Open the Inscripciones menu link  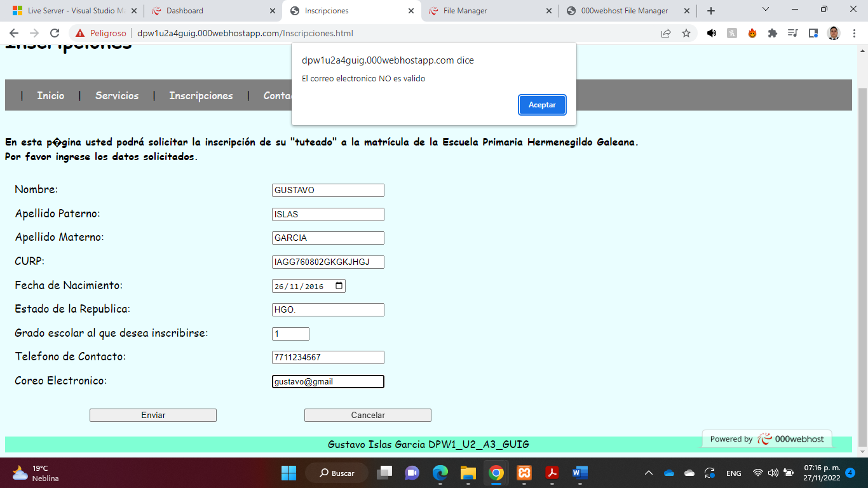tap(201, 95)
